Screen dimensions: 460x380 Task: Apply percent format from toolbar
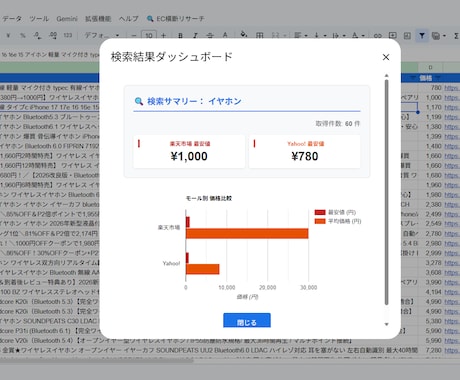coord(23,35)
